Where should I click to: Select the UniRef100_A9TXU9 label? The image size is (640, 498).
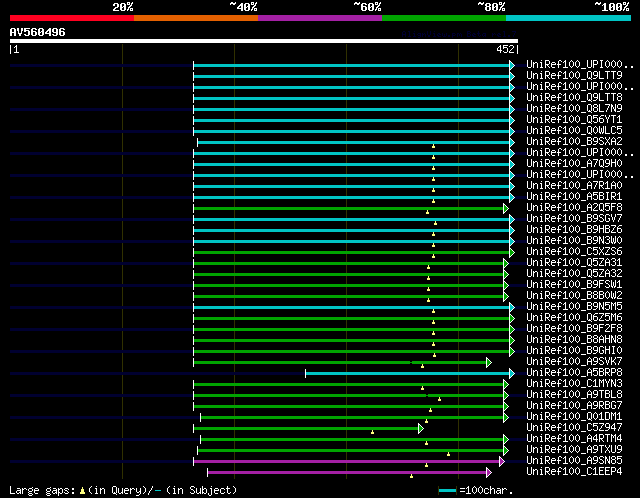click(574, 450)
